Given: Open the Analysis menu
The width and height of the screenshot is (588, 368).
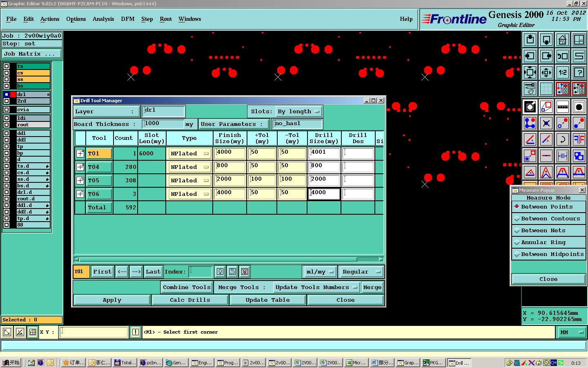Looking at the screenshot, I should tap(103, 19).
